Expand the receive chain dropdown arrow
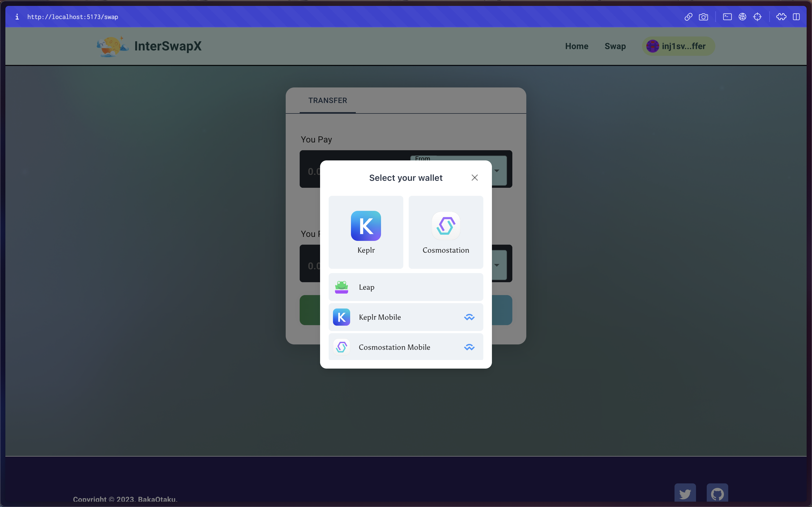This screenshot has height=507, width=812. coord(496,265)
